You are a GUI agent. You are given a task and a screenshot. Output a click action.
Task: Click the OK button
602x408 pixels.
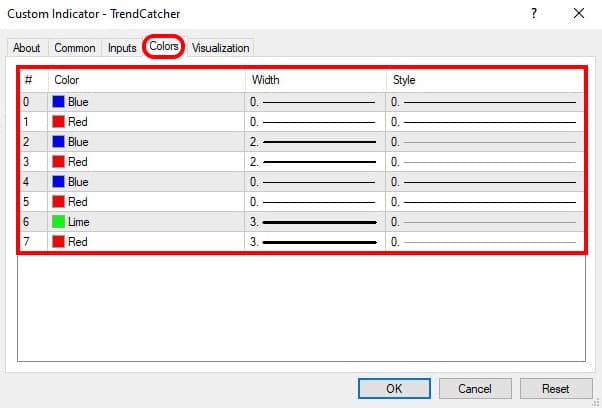click(394, 388)
